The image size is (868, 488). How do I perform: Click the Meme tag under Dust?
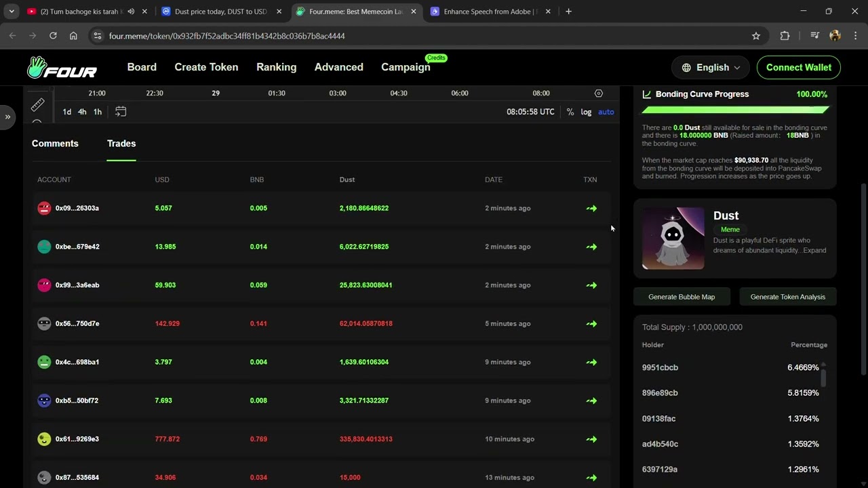(x=730, y=230)
